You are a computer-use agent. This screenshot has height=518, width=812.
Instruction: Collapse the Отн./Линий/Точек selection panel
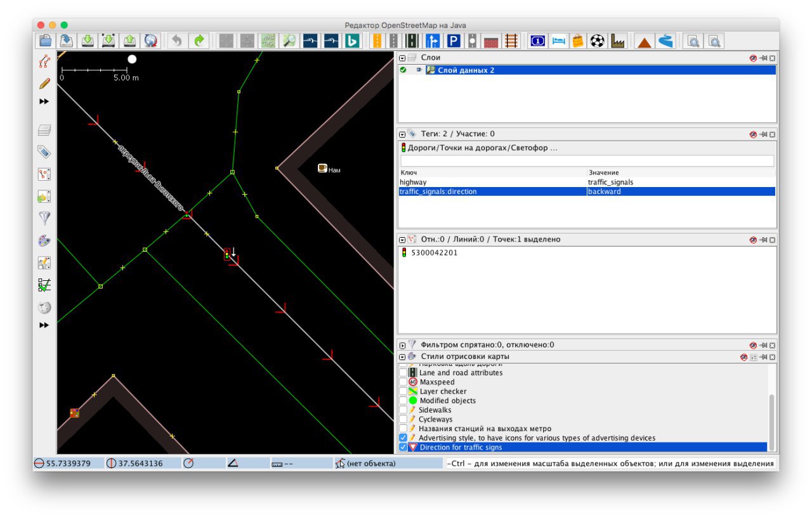(x=402, y=240)
